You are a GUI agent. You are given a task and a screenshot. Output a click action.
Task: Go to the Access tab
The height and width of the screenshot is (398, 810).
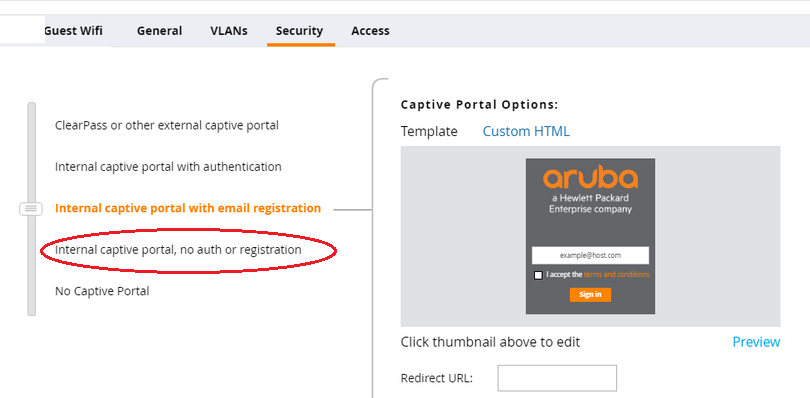(370, 30)
